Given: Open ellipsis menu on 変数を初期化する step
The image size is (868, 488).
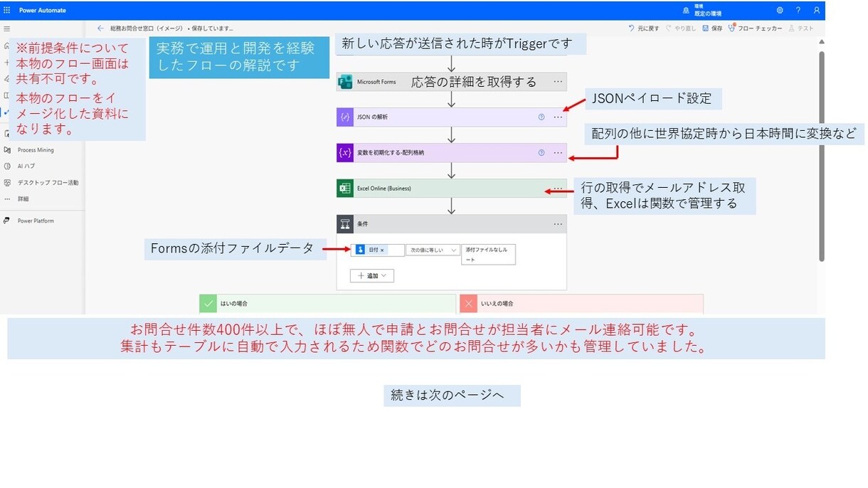Looking at the screenshot, I should pyautogui.click(x=558, y=152).
